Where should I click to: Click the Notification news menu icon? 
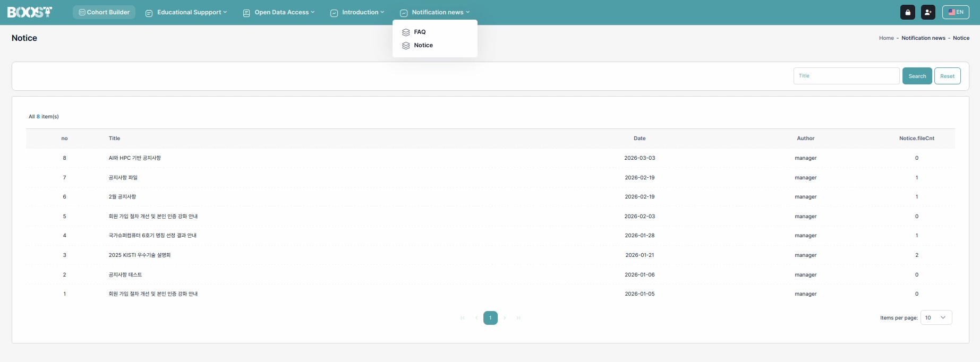pyautogui.click(x=404, y=13)
